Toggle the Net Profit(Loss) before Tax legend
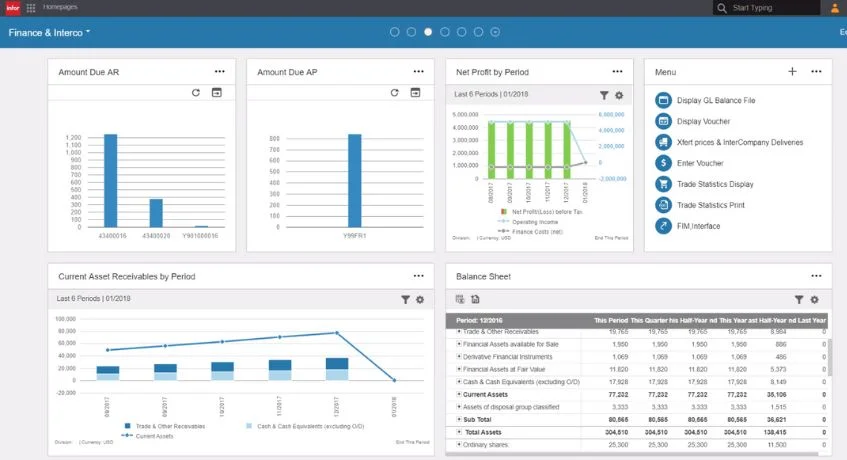 [x=542, y=212]
